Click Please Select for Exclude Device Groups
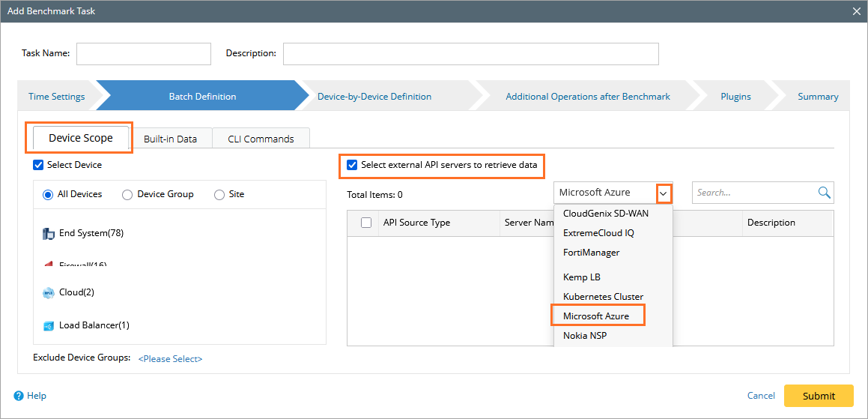This screenshot has width=868, height=419. coord(170,359)
